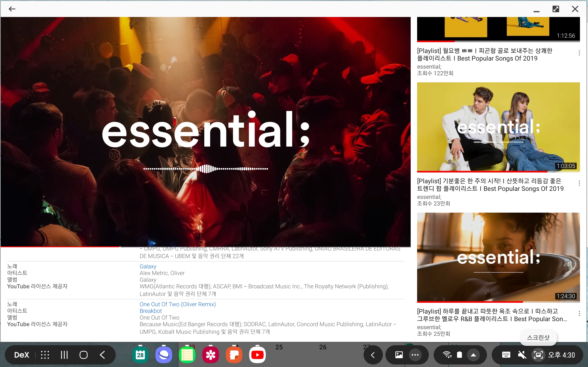The height and width of the screenshot is (367, 588).
Task: Open the DeX apps grid icon
Action: (45, 355)
